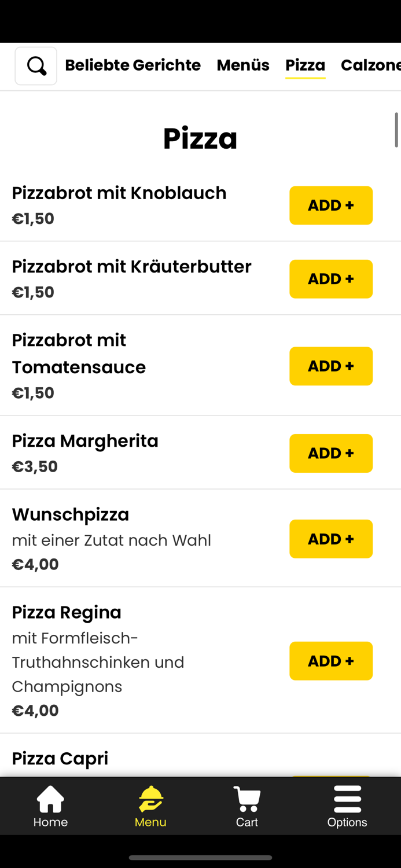Add Pizzabrot mit Tomatensauce to cart
Image resolution: width=401 pixels, height=868 pixels.
click(331, 366)
